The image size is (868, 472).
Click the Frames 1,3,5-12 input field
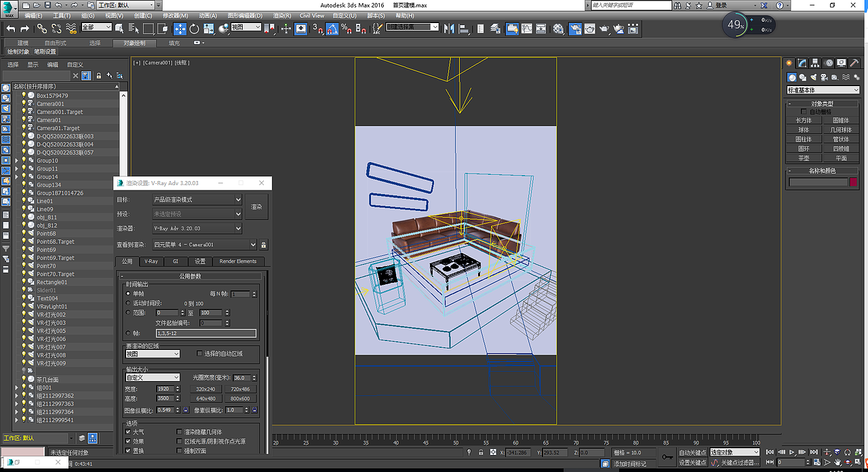(206, 333)
